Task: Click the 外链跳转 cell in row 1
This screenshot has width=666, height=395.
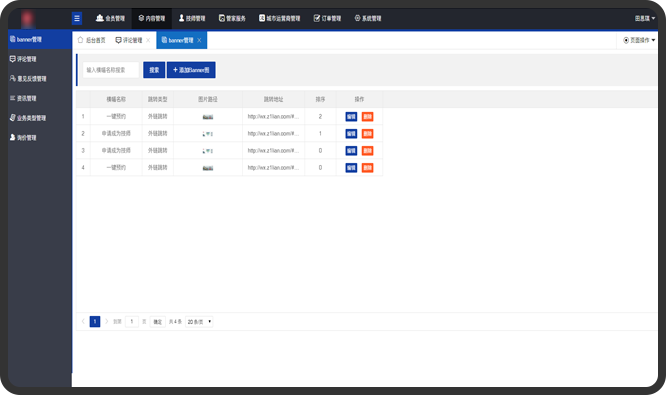Action: coord(158,116)
